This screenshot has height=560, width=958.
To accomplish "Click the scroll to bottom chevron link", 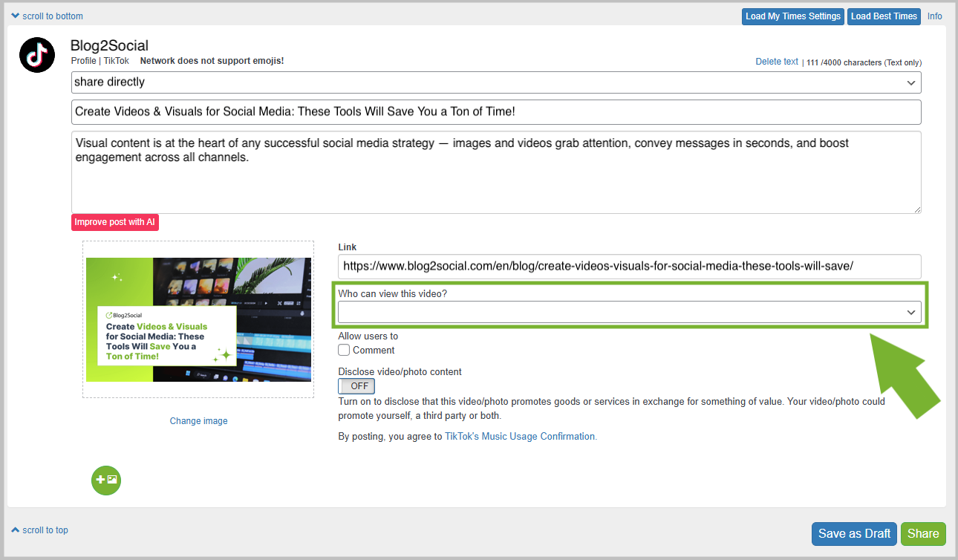I will pyautogui.click(x=47, y=16).
